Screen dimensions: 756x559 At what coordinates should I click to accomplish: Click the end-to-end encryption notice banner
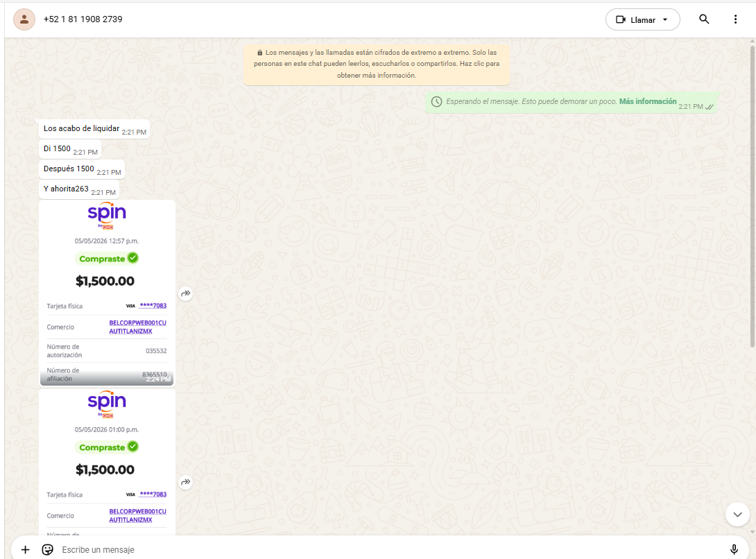coord(377,64)
